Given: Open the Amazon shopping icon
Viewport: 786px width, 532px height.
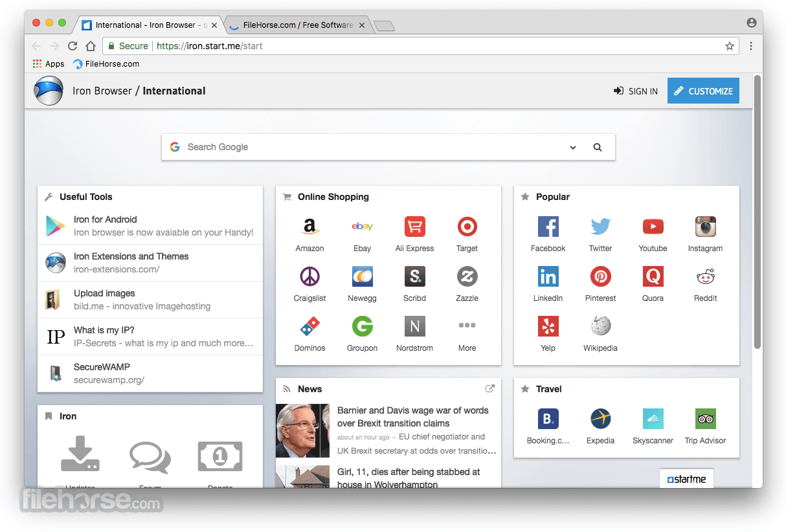Looking at the screenshot, I should (x=309, y=227).
